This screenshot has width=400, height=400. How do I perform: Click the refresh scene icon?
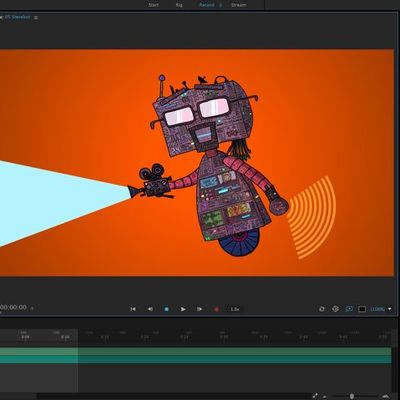[322, 309]
